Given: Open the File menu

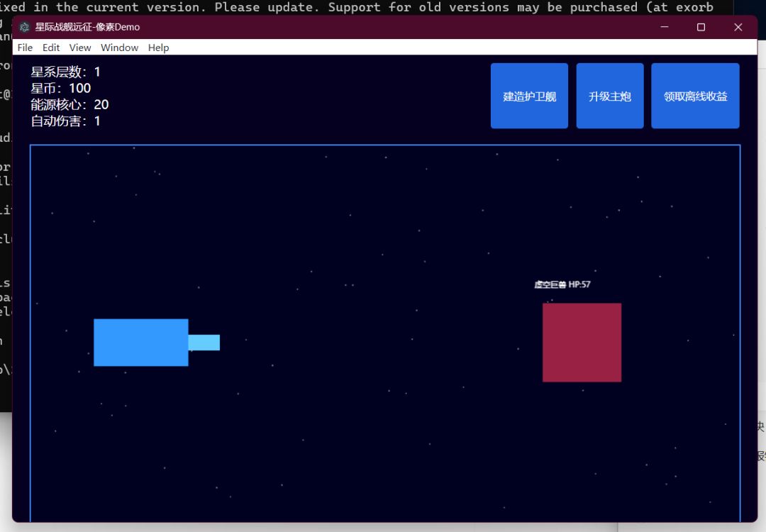Looking at the screenshot, I should click(25, 48).
